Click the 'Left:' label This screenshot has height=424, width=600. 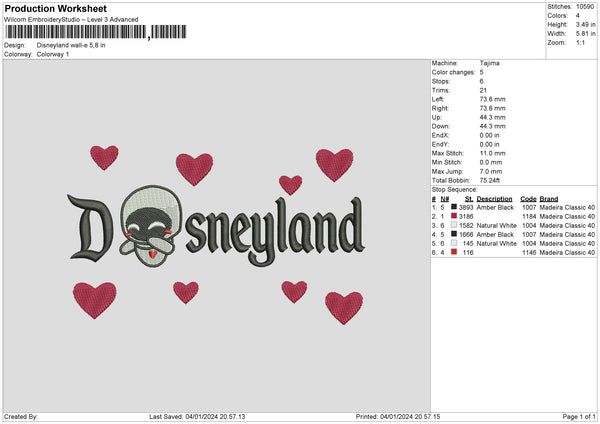click(x=438, y=99)
